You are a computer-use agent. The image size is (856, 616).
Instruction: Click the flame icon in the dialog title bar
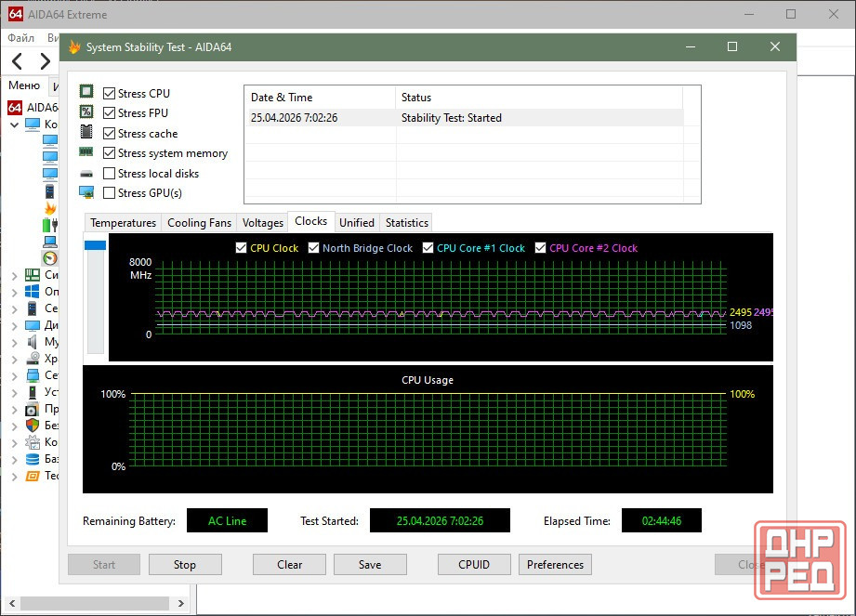coord(74,46)
